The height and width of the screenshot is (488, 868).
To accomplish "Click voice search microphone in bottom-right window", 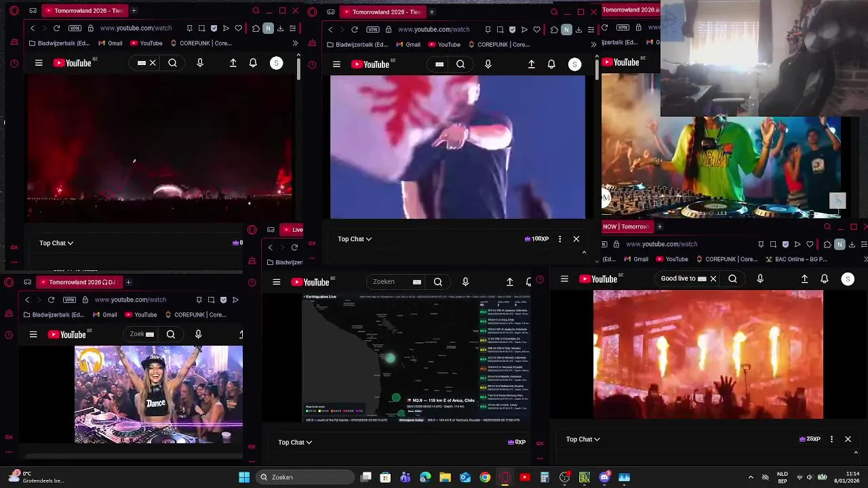I will click(760, 279).
